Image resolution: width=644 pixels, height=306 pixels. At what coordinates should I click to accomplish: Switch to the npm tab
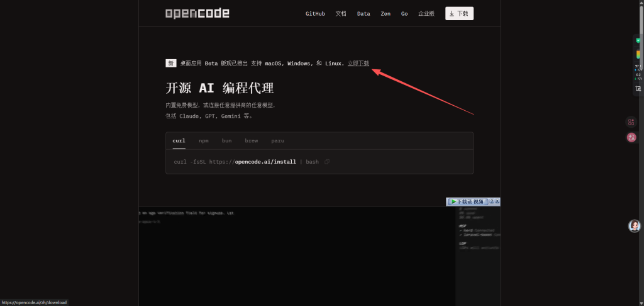(204, 140)
